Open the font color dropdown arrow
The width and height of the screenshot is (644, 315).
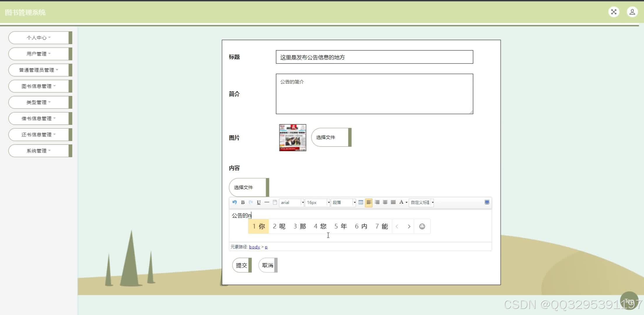pos(406,202)
